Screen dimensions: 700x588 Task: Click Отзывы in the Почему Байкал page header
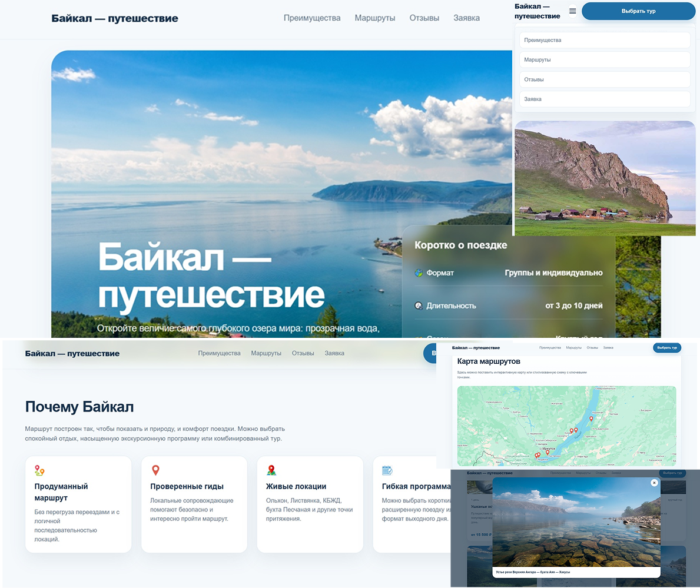pos(303,353)
